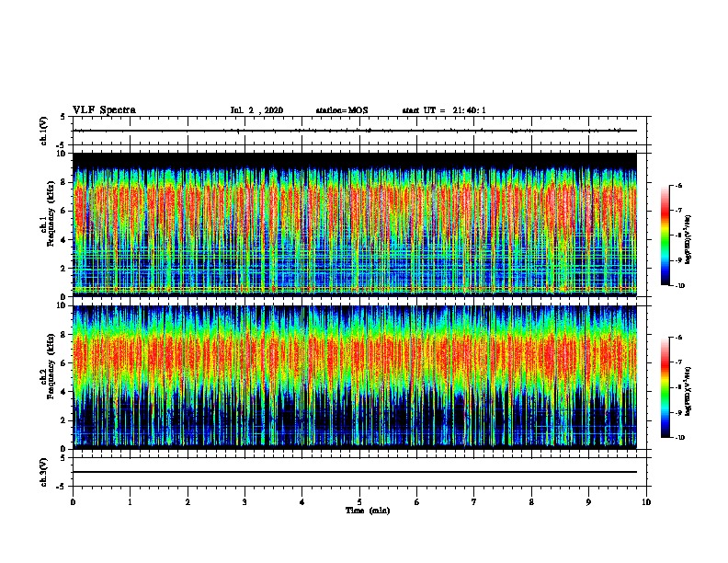Click the "ch.1(V)" axis label
728x563 pixels.
[x=44, y=131]
